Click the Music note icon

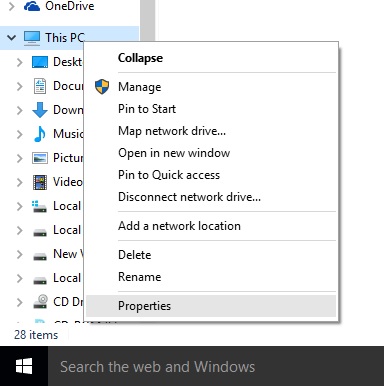tap(40, 134)
